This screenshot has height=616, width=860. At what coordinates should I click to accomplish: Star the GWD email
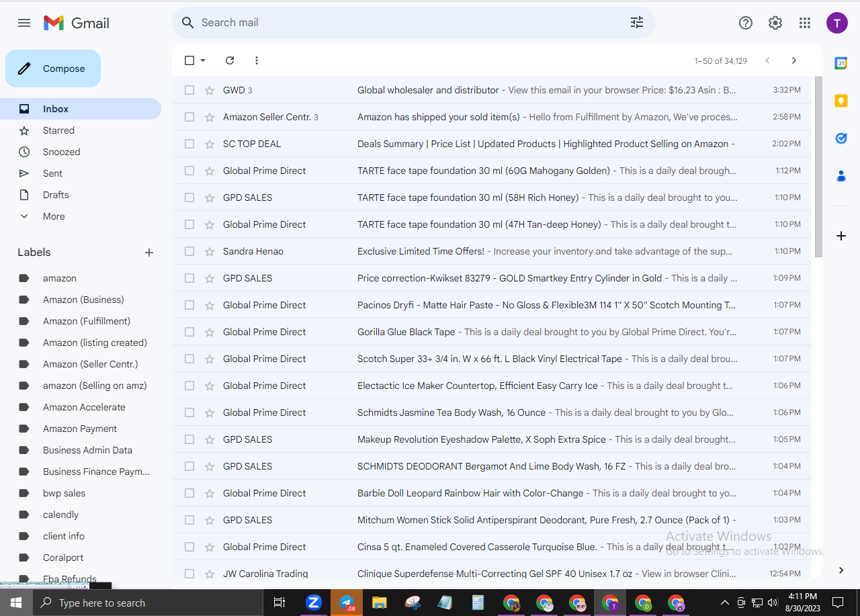coord(210,90)
